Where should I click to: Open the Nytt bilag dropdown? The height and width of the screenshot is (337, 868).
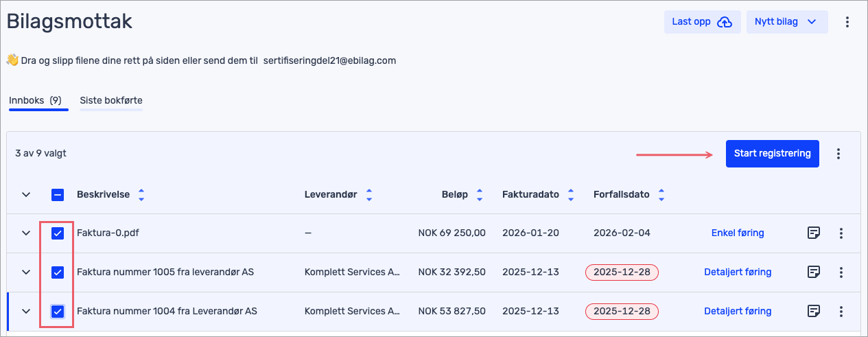pyautogui.click(x=786, y=22)
